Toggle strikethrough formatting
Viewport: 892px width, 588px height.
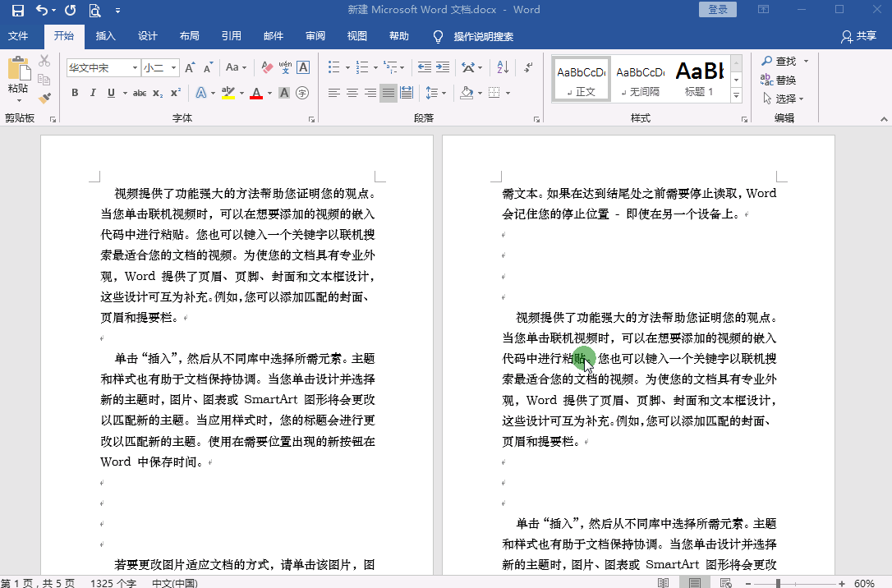[x=140, y=93]
